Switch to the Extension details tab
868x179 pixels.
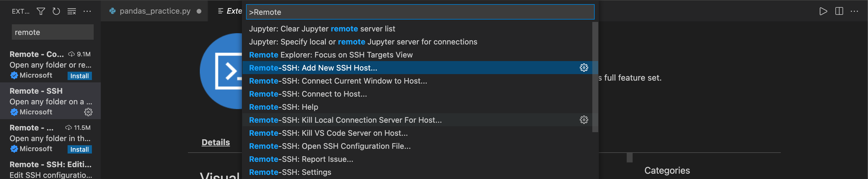pos(230,11)
